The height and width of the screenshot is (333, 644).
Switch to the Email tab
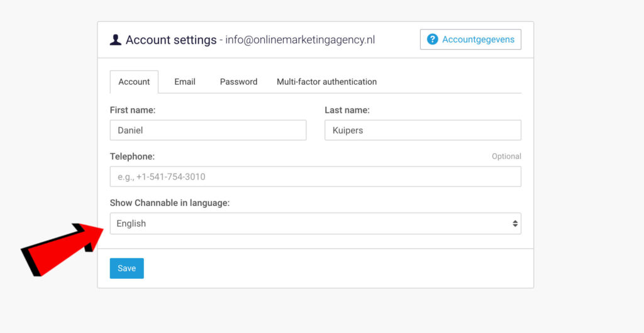click(x=185, y=82)
